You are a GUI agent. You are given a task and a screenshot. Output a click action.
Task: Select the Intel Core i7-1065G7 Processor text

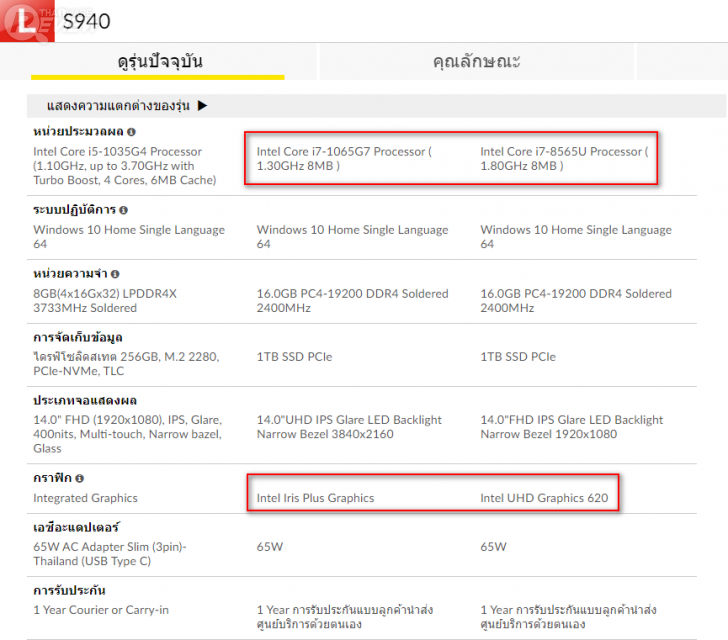click(344, 159)
